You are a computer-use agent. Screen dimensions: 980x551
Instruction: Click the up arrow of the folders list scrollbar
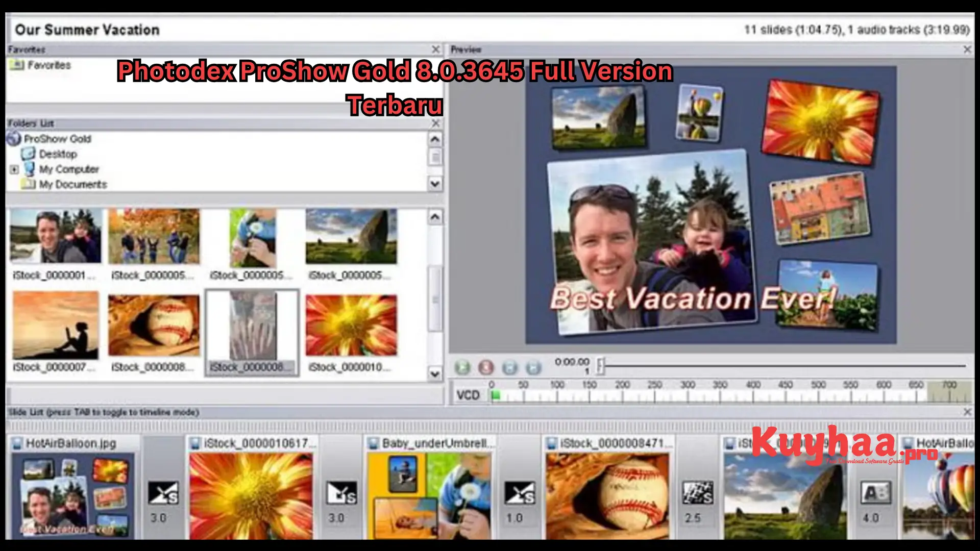435,139
